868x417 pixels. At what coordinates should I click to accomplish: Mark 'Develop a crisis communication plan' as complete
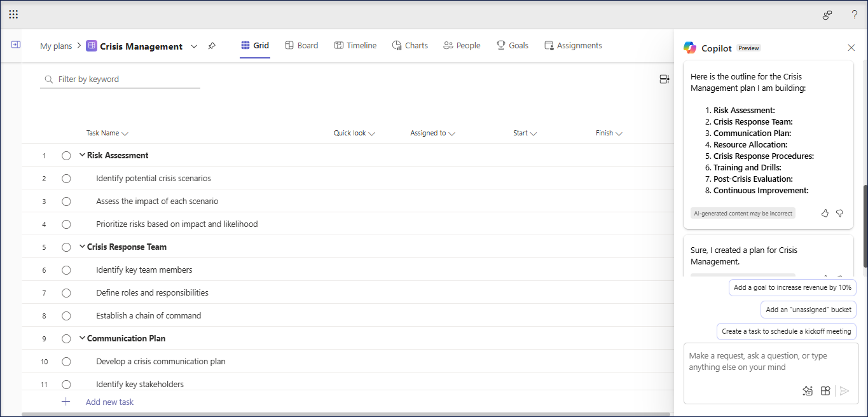[66, 361]
